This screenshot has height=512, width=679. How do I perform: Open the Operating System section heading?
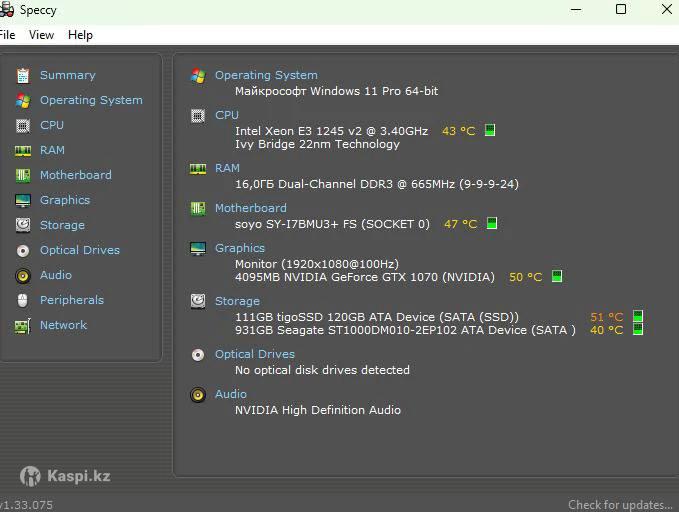pyautogui.click(x=266, y=75)
